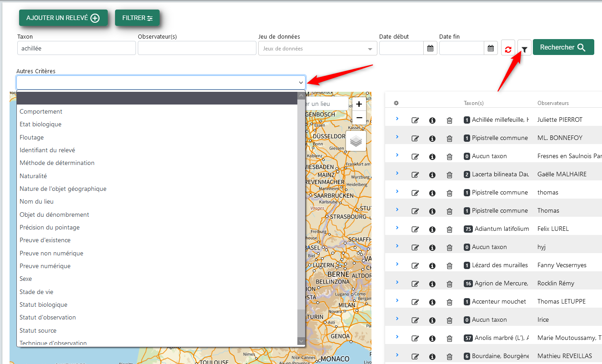Zoom out on the map
The height and width of the screenshot is (364, 602).
(359, 118)
